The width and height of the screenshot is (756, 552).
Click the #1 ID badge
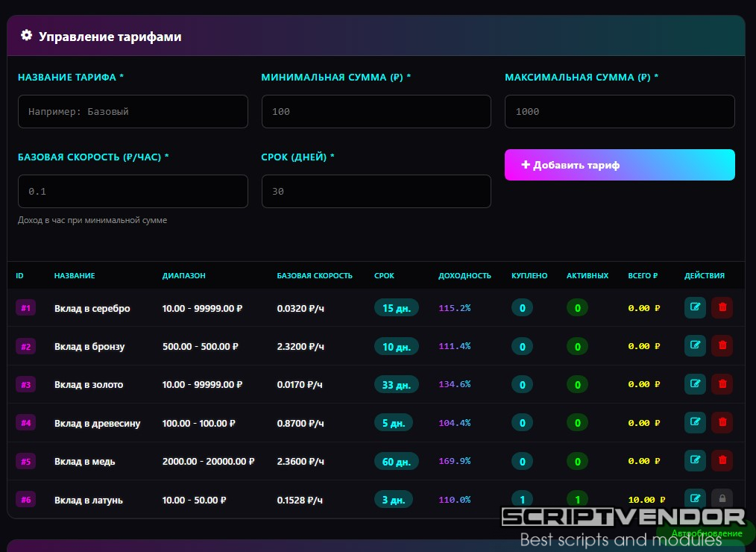point(26,308)
